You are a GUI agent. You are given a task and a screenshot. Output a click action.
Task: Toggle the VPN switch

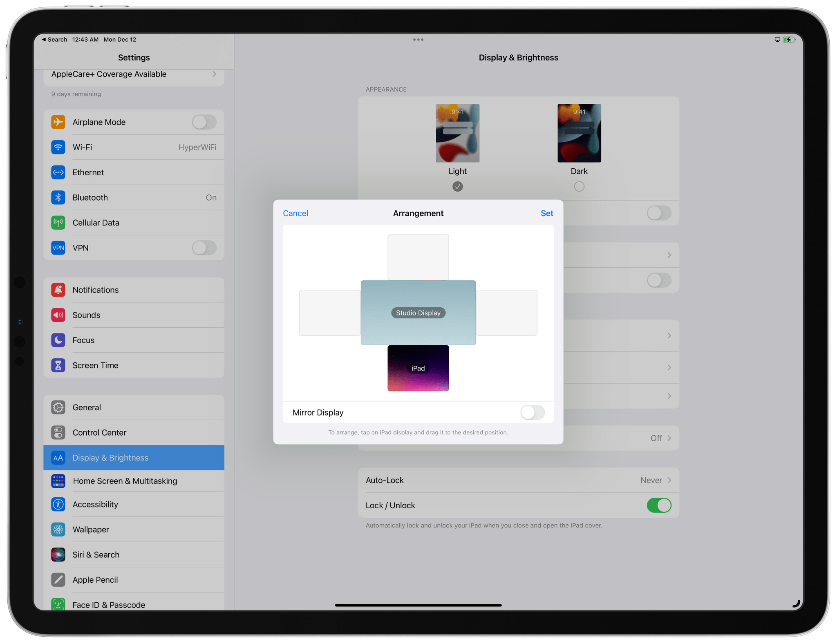click(204, 248)
